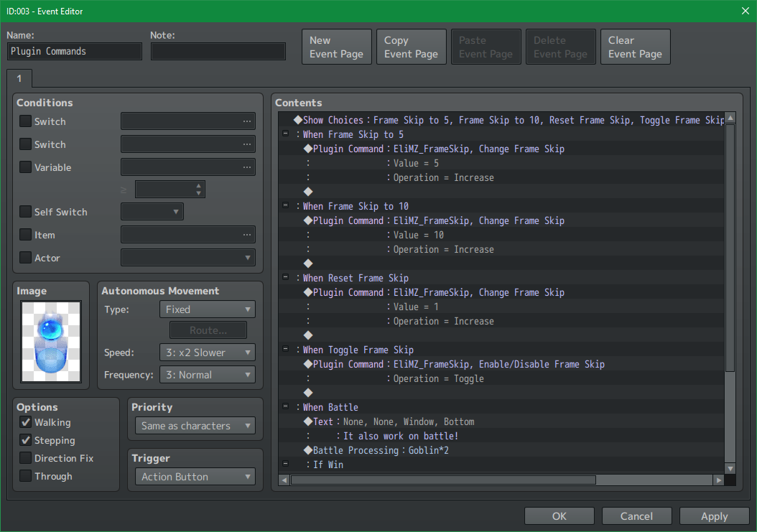Click the horizontal scroll right arrow
Image resolution: width=757 pixels, height=532 pixels.
tap(718, 480)
